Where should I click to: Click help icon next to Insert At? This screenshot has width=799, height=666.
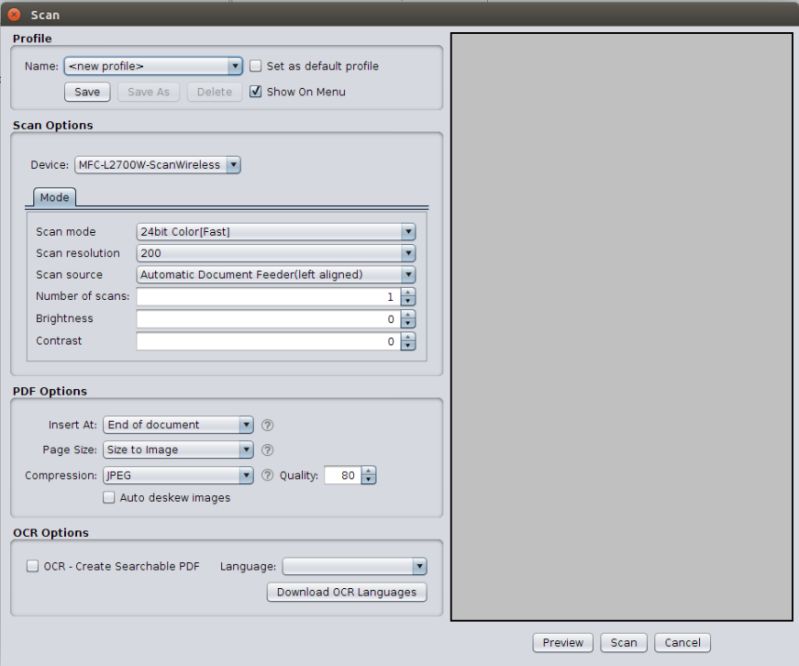click(267, 425)
